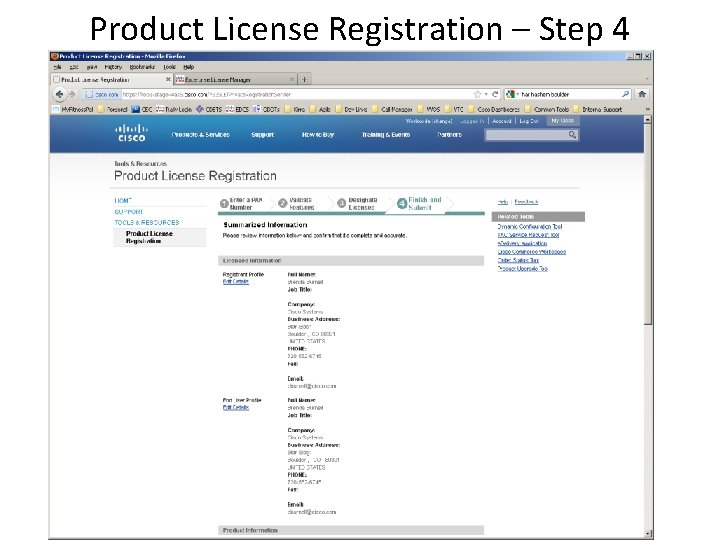Viewport: 720px width, 540px height.
Task: Open the Kiro bookmark folder
Action: tap(295, 109)
